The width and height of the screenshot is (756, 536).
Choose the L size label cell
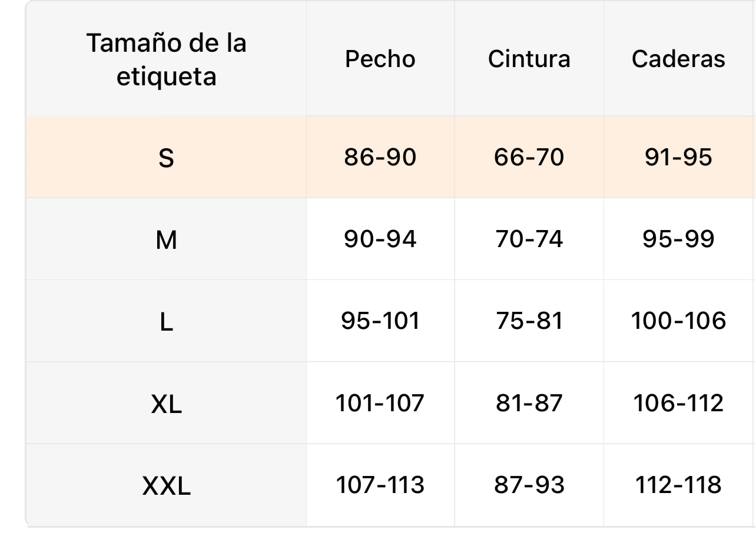(x=166, y=321)
